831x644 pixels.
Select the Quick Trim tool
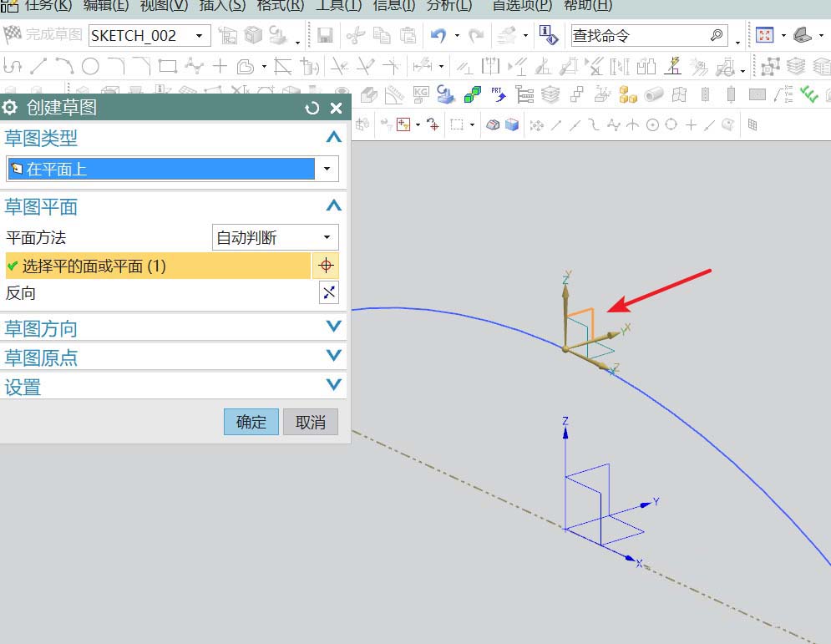click(x=339, y=66)
